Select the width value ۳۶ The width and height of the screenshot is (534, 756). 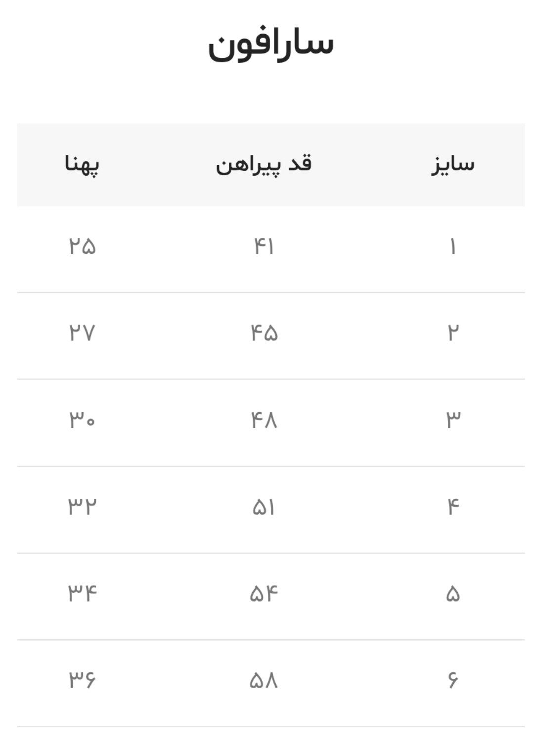tap(82, 681)
